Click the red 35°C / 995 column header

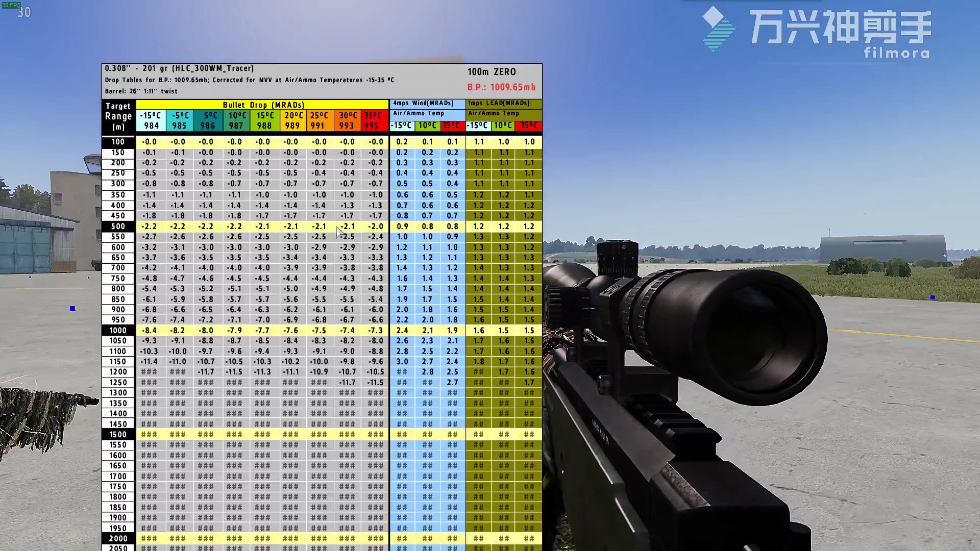(x=374, y=120)
